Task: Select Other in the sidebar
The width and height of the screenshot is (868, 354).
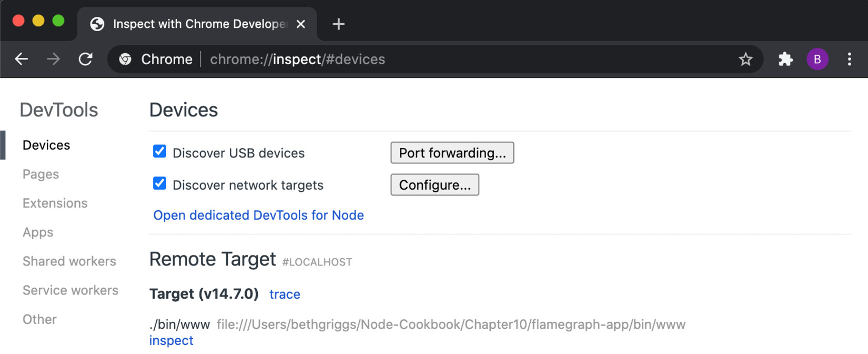Action: tap(39, 319)
